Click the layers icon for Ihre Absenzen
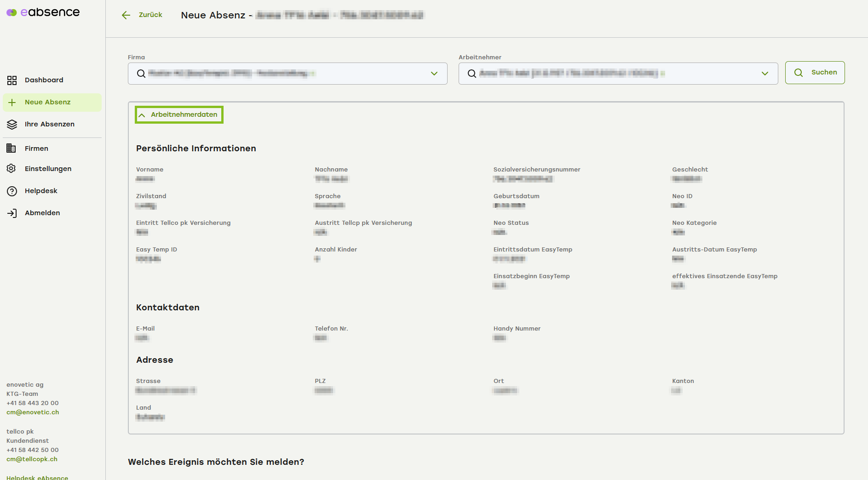Viewport: 868px width, 480px height. tap(12, 125)
